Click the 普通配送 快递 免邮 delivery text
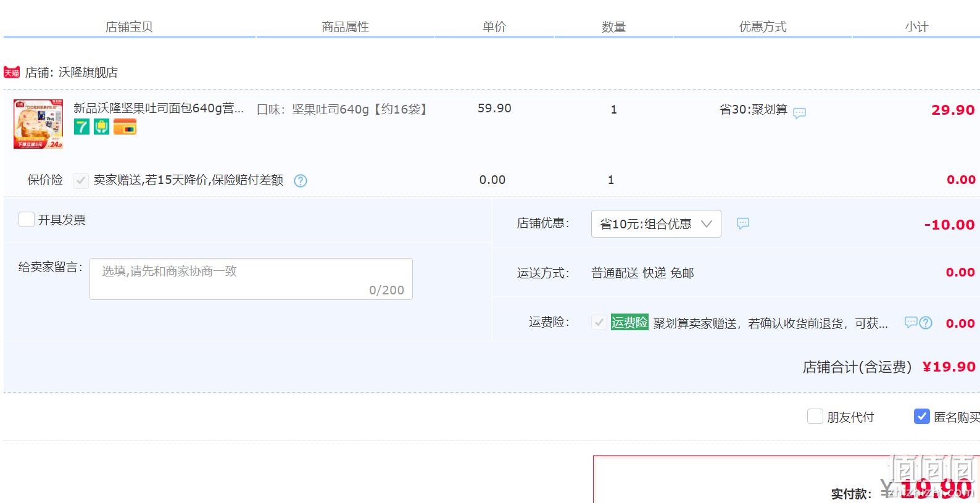Viewport: 980px width, 503px height. pos(642,273)
